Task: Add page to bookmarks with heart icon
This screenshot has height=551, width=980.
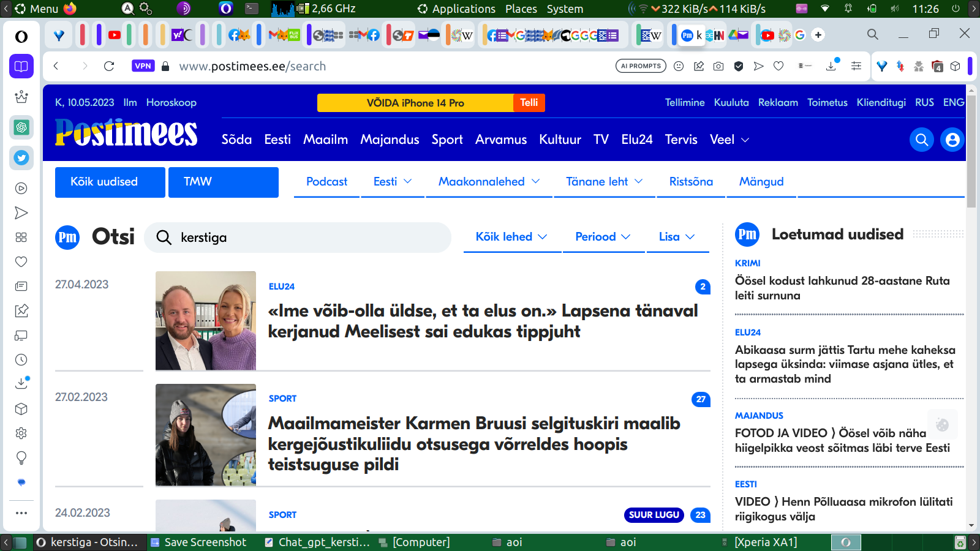Action: (x=778, y=66)
